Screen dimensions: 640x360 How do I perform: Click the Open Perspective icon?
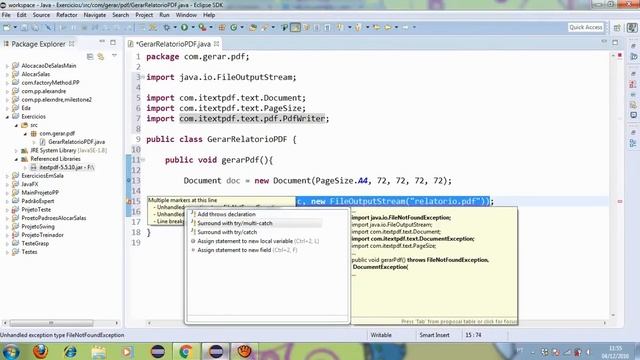[x=617, y=28]
